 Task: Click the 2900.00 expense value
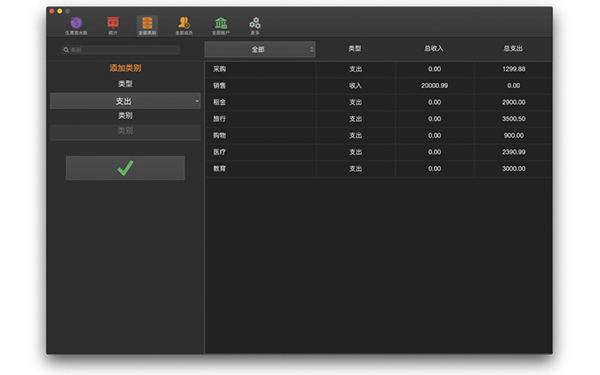point(514,102)
